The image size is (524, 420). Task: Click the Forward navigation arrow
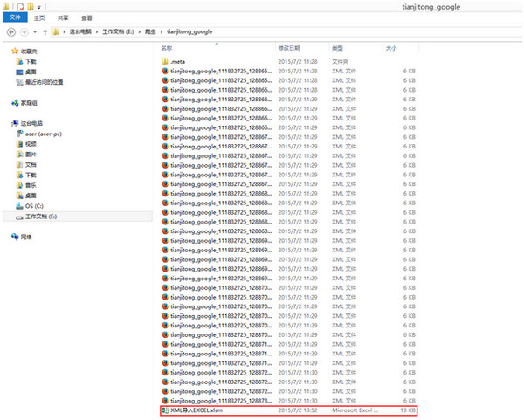coord(24,32)
